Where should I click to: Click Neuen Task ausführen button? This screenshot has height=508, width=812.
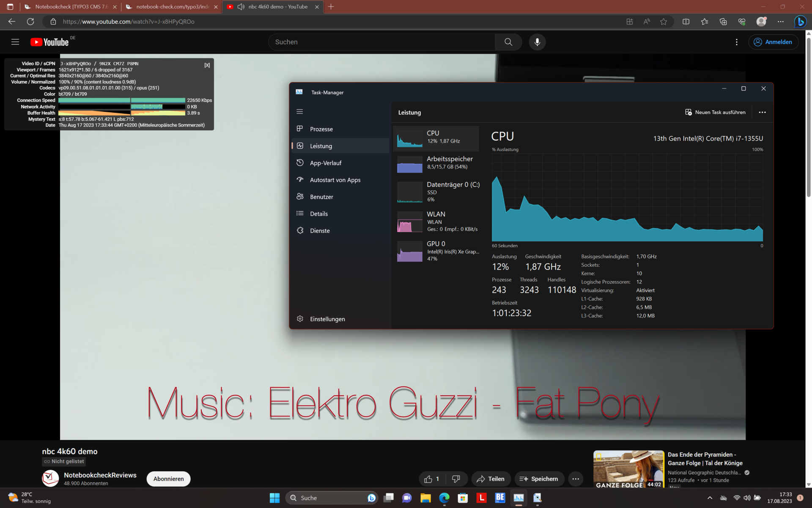[715, 112]
